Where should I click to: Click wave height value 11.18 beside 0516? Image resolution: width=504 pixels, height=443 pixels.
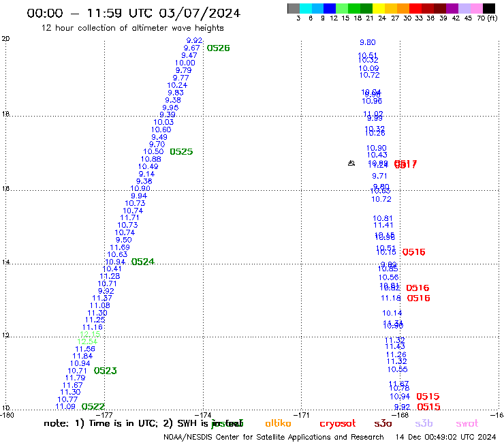(x=391, y=299)
